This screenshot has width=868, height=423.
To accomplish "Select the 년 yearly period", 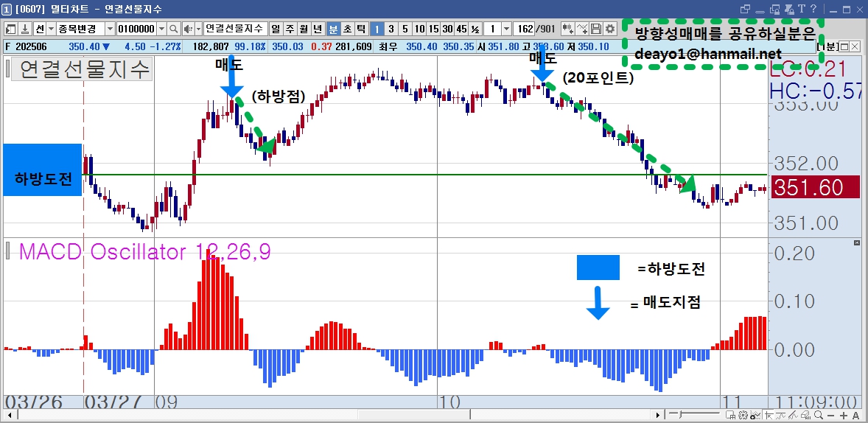I will click(x=318, y=29).
